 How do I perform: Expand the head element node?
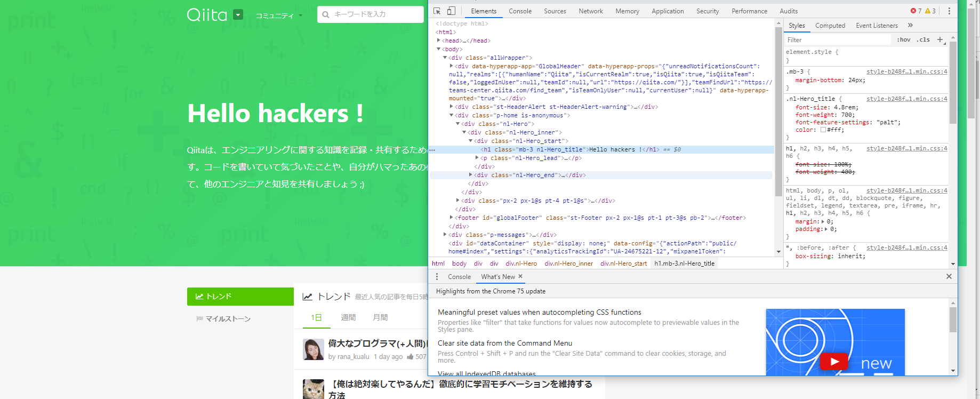439,41
